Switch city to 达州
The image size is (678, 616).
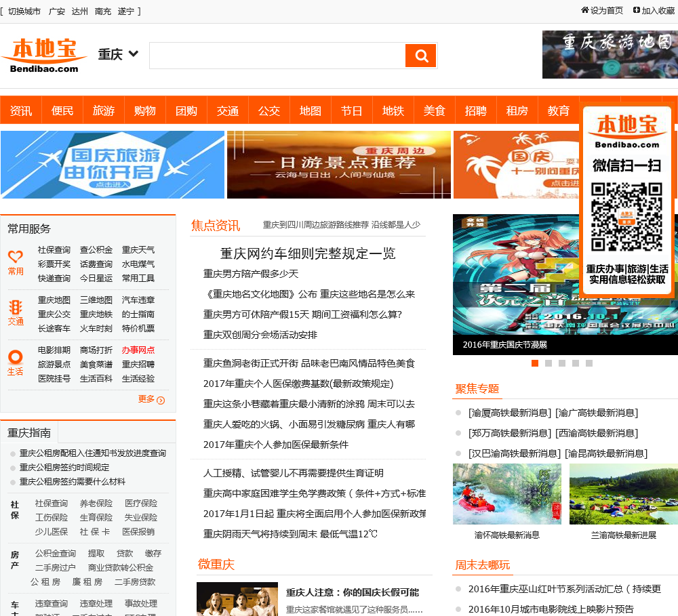[x=79, y=12]
